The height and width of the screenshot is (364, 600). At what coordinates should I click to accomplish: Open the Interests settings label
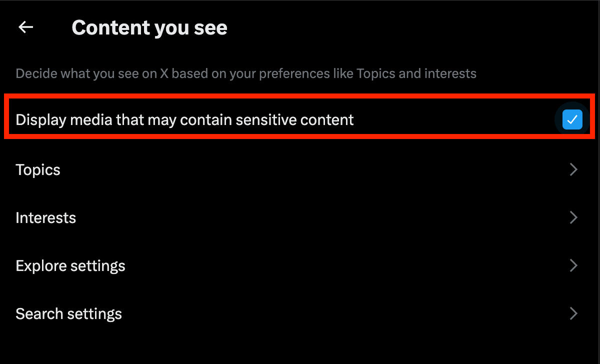pyautogui.click(x=45, y=218)
